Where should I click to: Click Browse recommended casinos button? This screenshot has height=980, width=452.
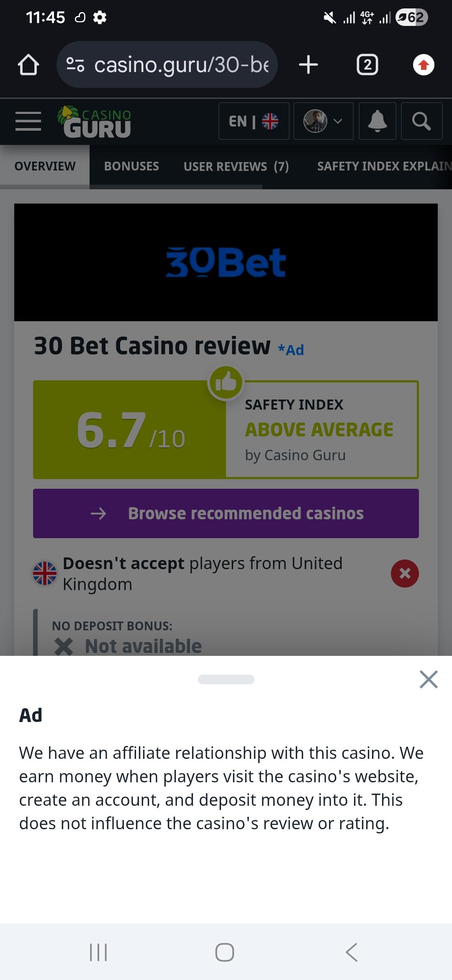[x=226, y=513]
